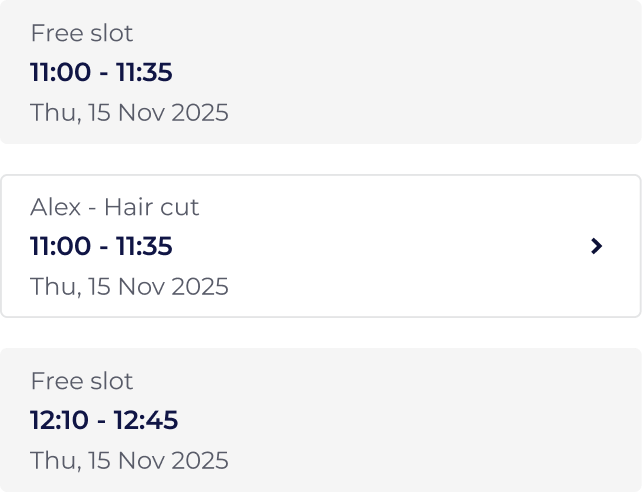Open the Alex - Hair cut appointment card
Screen dimensions: 642x492
(x=320, y=246)
